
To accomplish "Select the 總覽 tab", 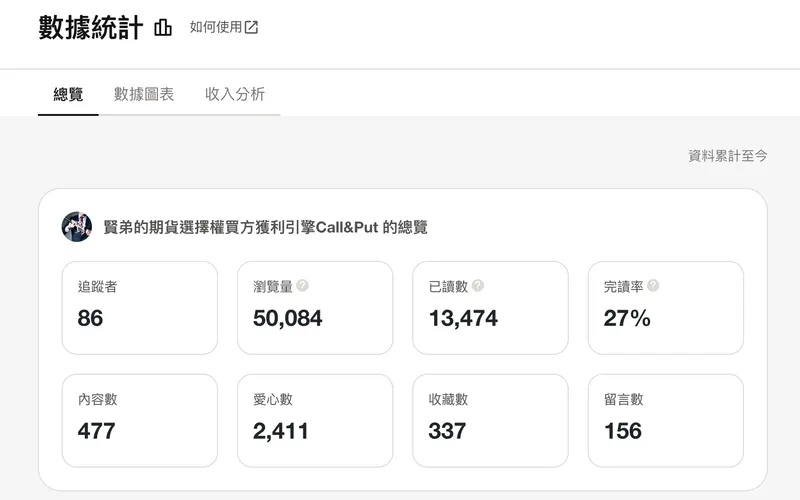I will click(68, 94).
